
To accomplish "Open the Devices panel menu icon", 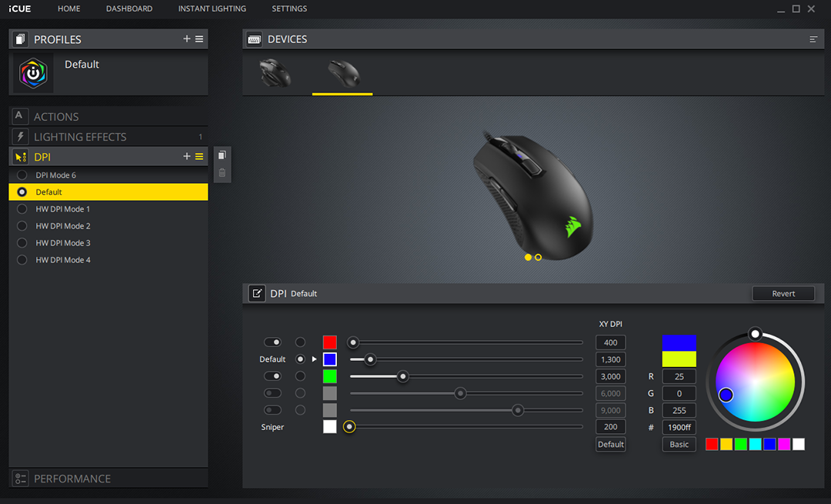I will tap(813, 39).
